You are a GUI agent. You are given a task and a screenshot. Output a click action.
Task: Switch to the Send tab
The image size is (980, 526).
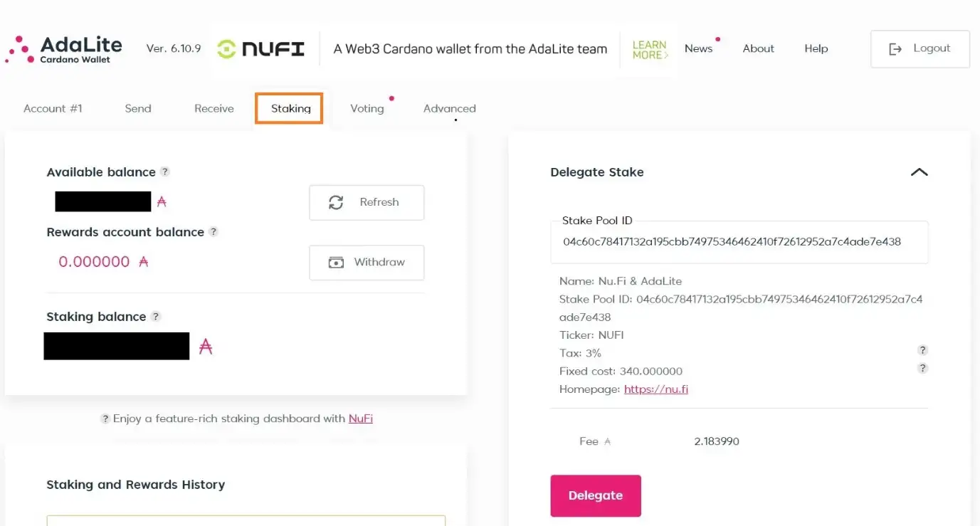[x=138, y=108]
